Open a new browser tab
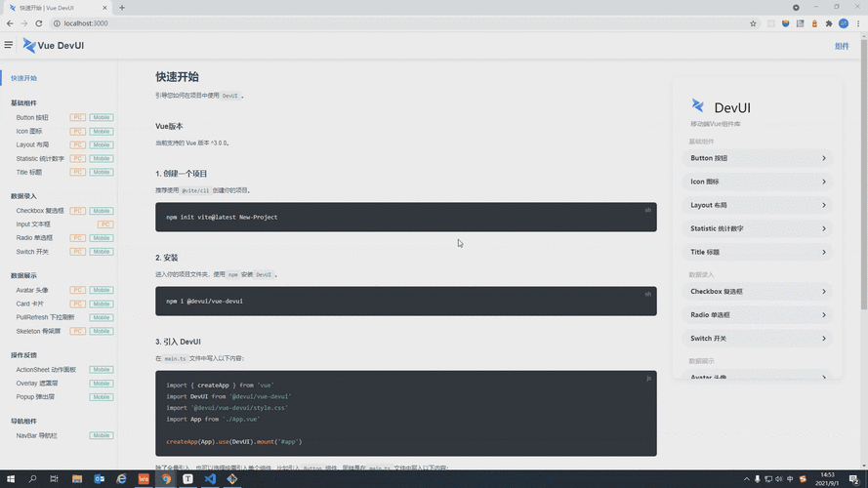 [x=122, y=8]
